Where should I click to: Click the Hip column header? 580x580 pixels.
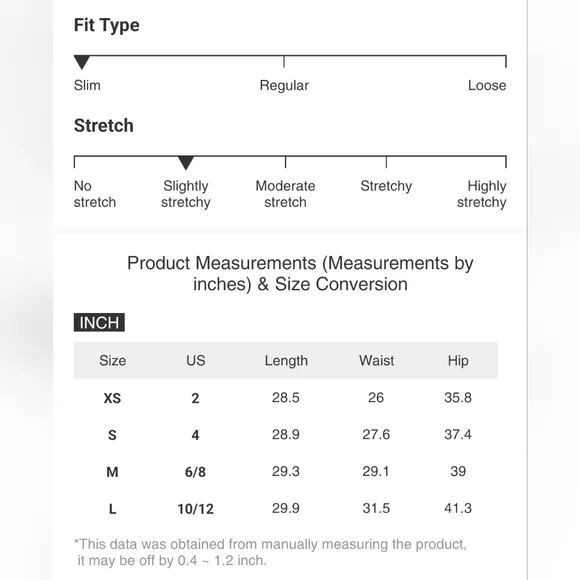tap(458, 361)
